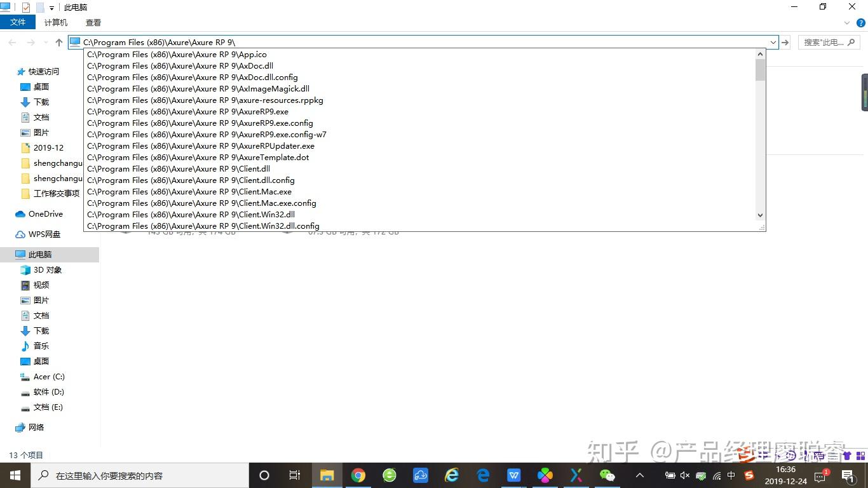Select the AxureTemplate.dot path suggestion
868x488 pixels.
(x=420, y=158)
